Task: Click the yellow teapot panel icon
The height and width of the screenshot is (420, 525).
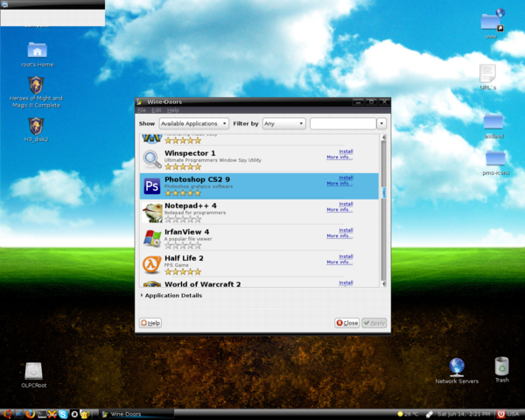Action: pyautogui.click(x=85, y=414)
